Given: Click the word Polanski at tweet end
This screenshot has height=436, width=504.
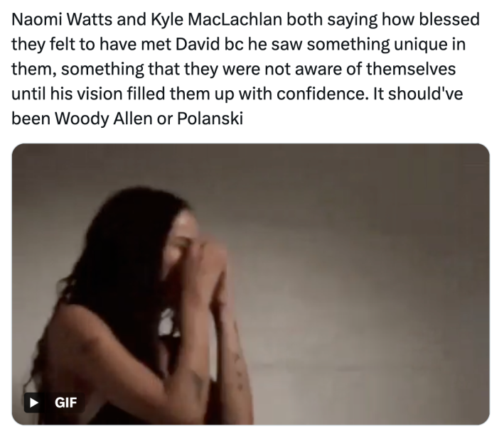Looking at the screenshot, I should [210, 119].
